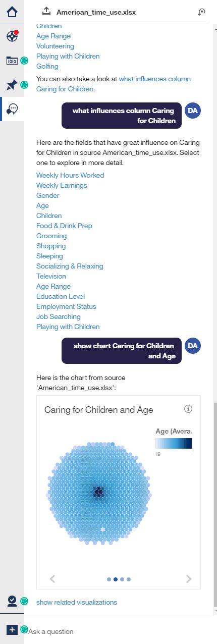Open the Education Level field link
This screenshot has width=217, height=644.
[x=61, y=296]
